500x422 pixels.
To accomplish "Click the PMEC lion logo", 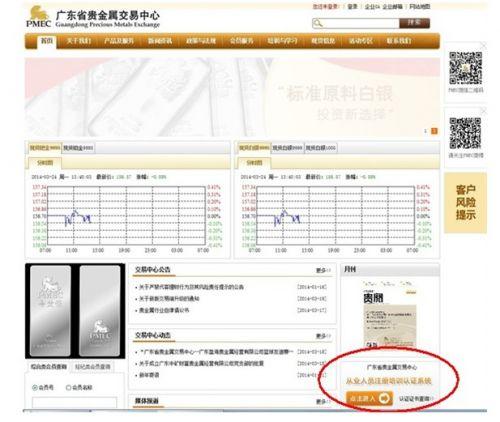I will point(39,16).
